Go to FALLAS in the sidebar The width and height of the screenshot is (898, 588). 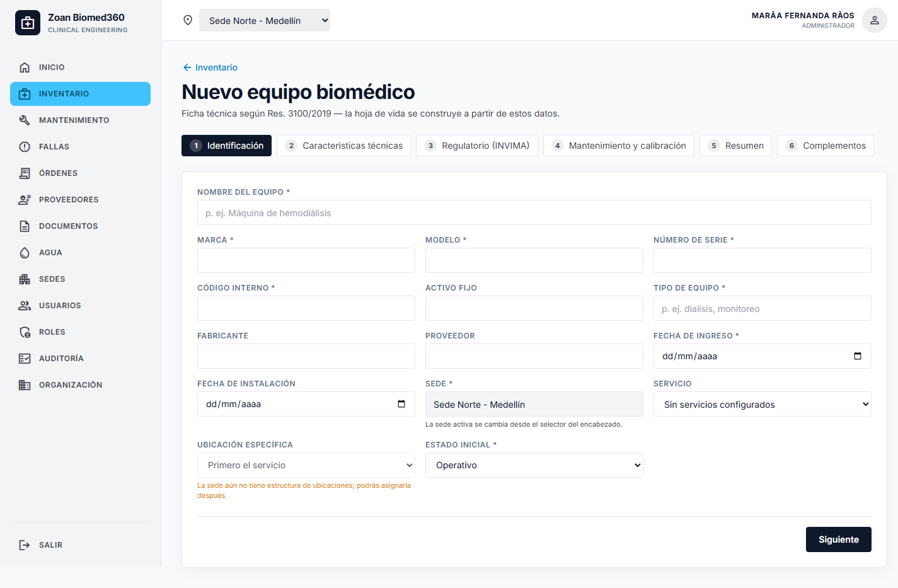point(81,147)
